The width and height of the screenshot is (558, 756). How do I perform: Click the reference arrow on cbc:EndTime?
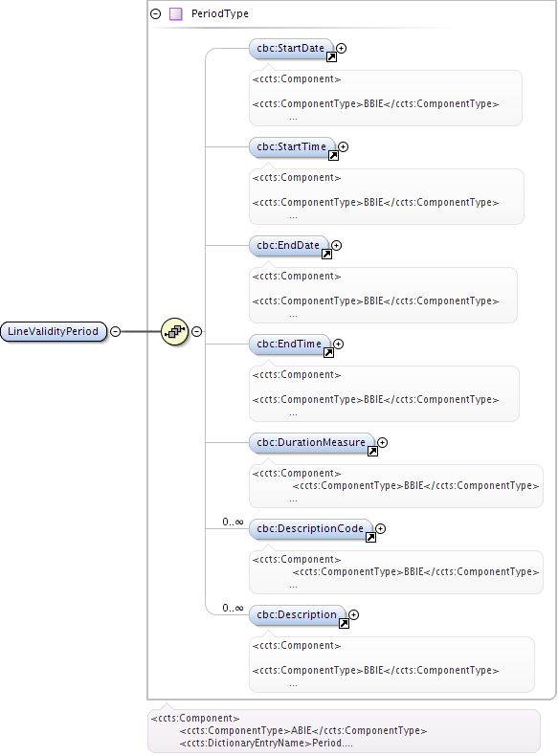[328, 353]
